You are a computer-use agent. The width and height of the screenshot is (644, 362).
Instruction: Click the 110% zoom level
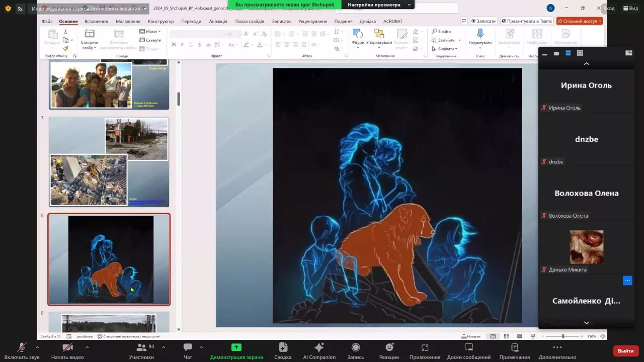coord(592,336)
